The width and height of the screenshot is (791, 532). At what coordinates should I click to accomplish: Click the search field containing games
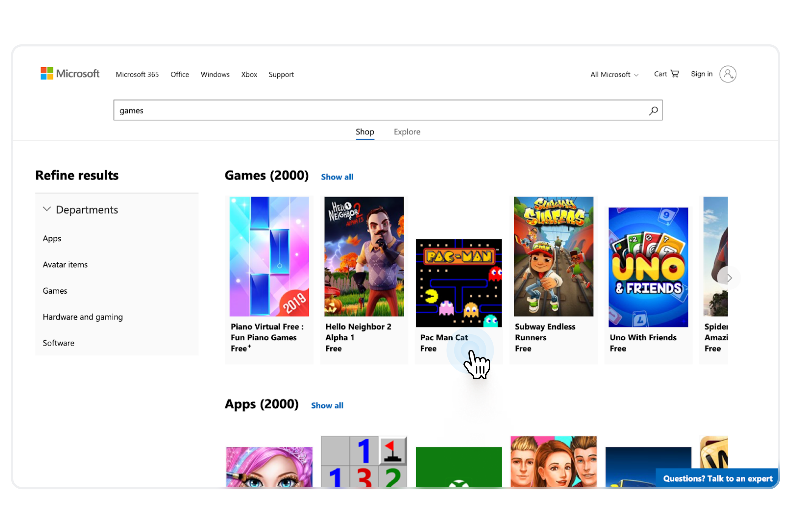[388, 110]
